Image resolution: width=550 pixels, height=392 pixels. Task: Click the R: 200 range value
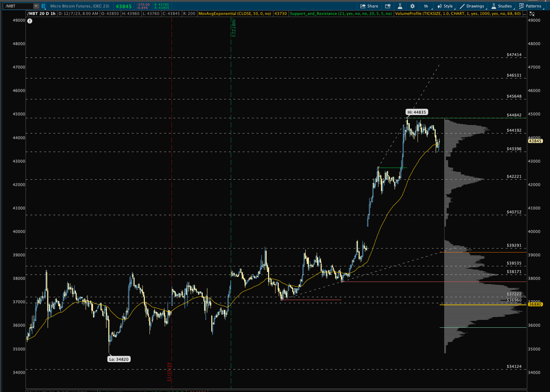pyautogui.click(x=189, y=14)
